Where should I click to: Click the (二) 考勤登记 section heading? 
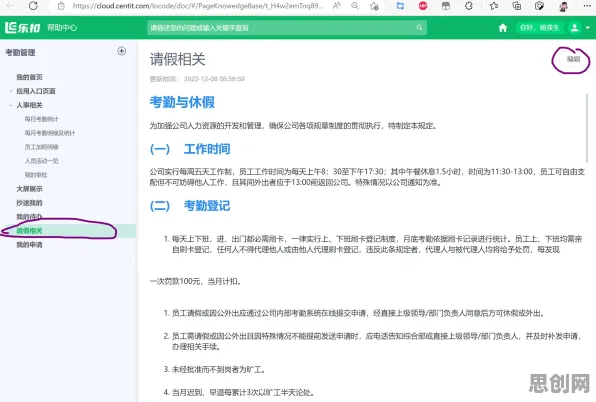click(x=190, y=206)
